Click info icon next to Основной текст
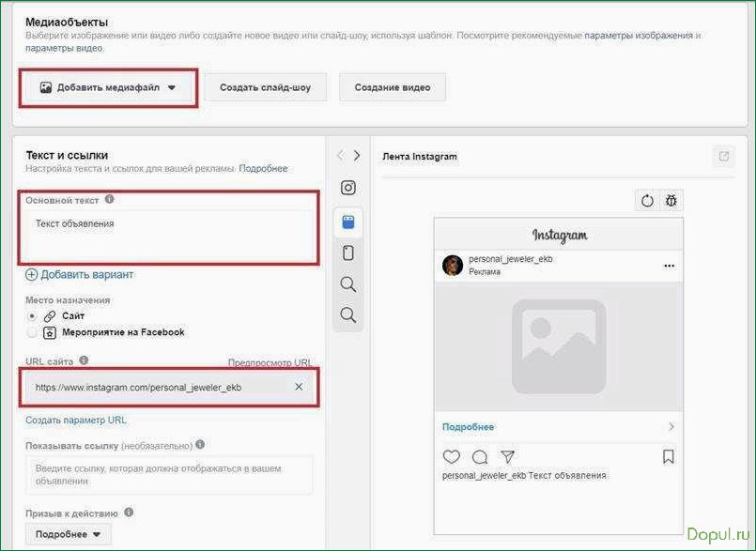Screen dimensions: 756x551 pos(110,199)
